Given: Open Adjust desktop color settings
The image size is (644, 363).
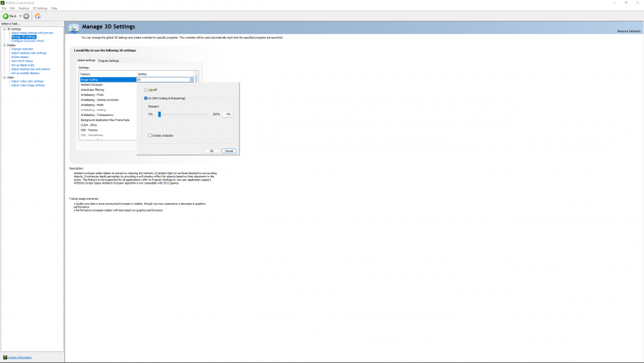Looking at the screenshot, I should click(29, 53).
